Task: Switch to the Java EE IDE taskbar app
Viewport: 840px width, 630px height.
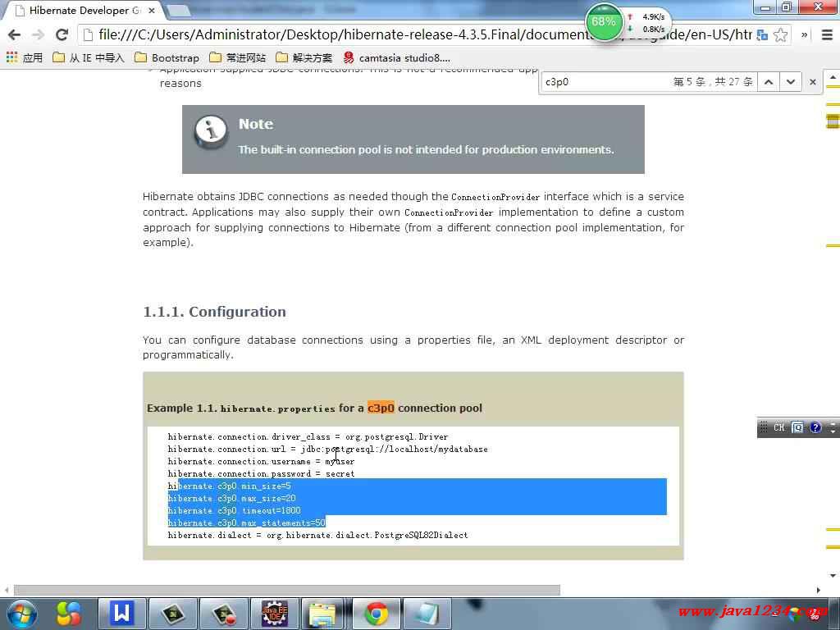Action: (275, 614)
